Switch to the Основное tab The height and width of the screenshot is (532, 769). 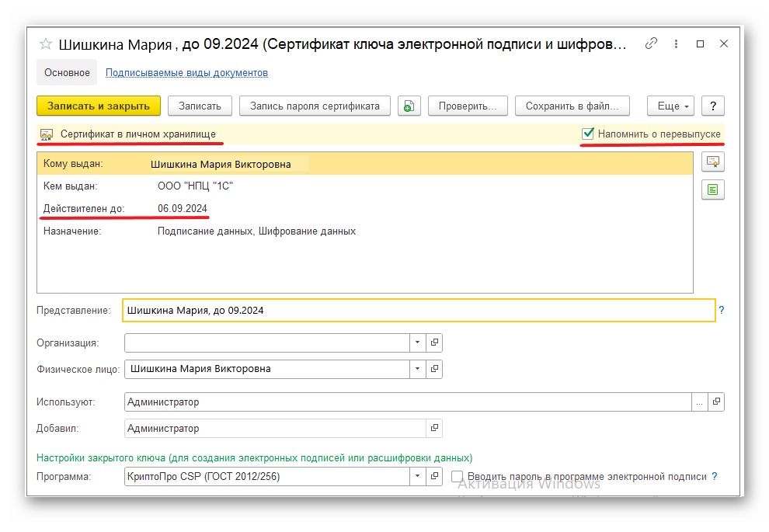tap(67, 72)
